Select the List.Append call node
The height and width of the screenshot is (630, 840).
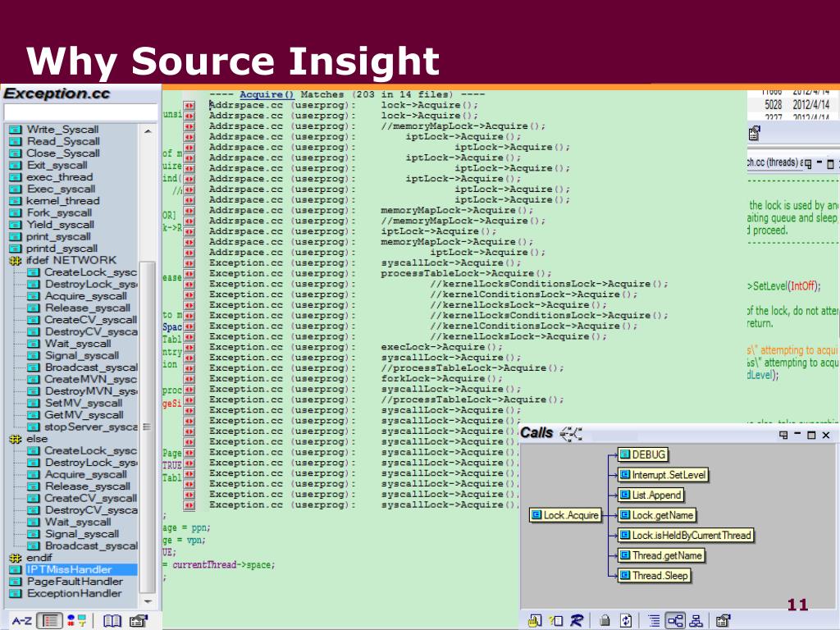[x=651, y=495]
